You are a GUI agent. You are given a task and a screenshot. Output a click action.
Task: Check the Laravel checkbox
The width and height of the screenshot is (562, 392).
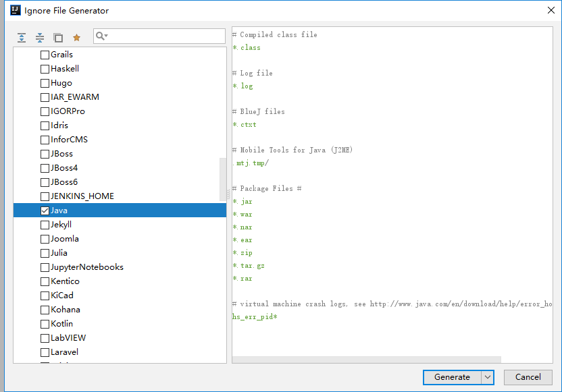[45, 352]
